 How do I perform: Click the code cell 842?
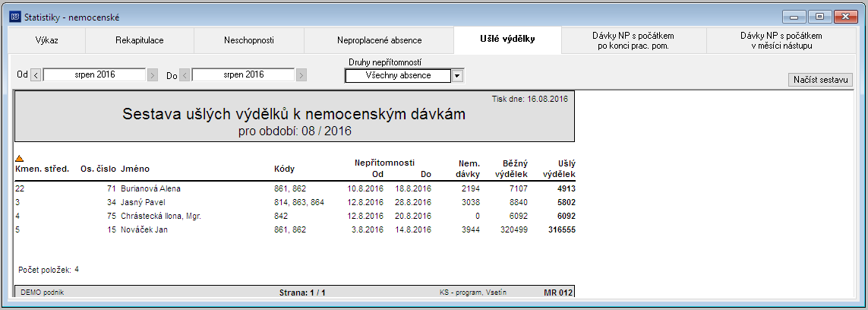[280, 216]
